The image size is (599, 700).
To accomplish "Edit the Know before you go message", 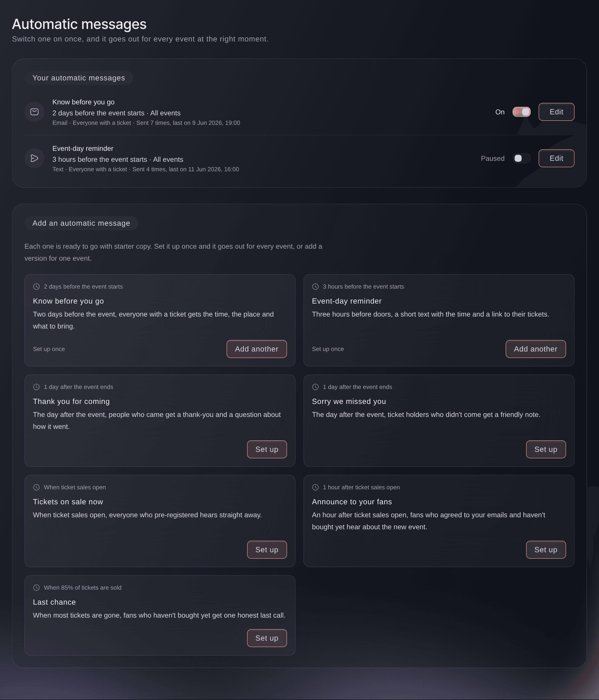I will pyautogui.click(x=556, y=112).
